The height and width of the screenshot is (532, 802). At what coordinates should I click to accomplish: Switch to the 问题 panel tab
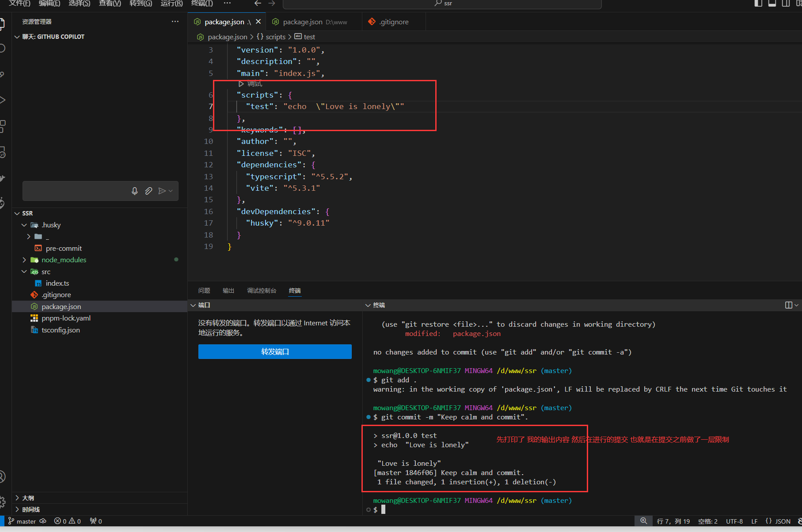click(204, 291)
